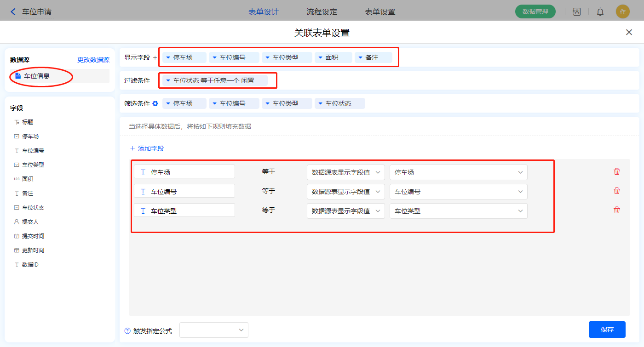Switch to the 表单设置 tab
The image size is (644, 347).
pyautogui.click(x=380, y=12)
